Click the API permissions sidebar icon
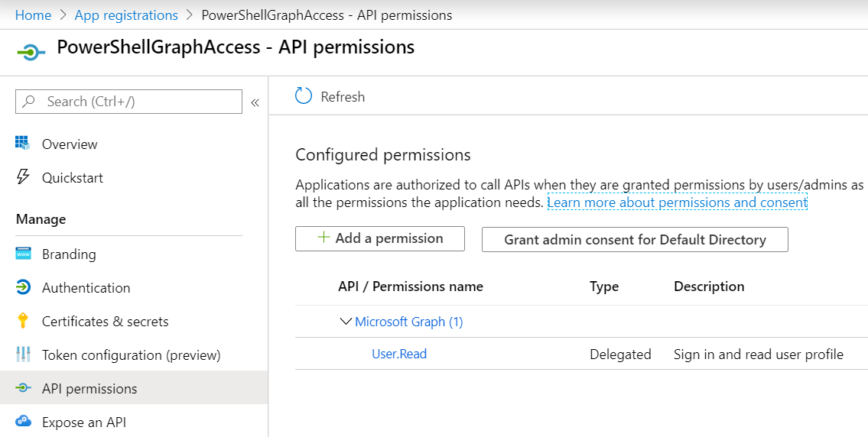 coord(23,388)
